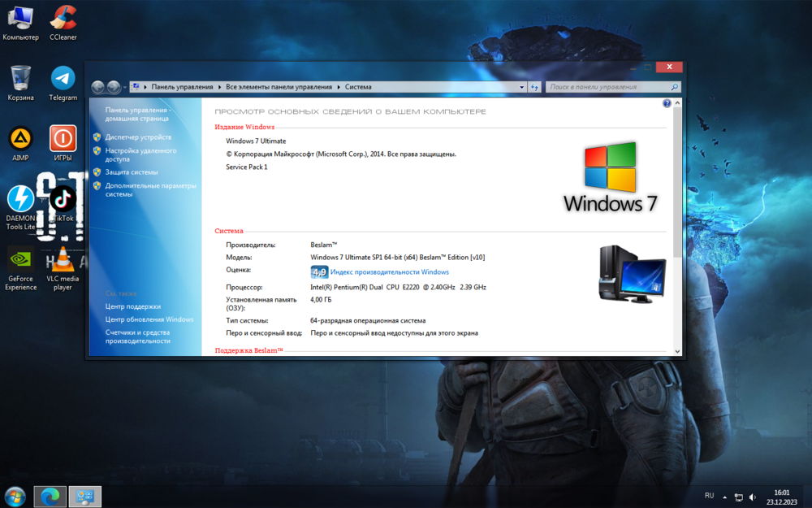Click the computer and monitor picture
The width and height of the screenshot is (812, 508).
pyautogui.click(x=632, y=274)
